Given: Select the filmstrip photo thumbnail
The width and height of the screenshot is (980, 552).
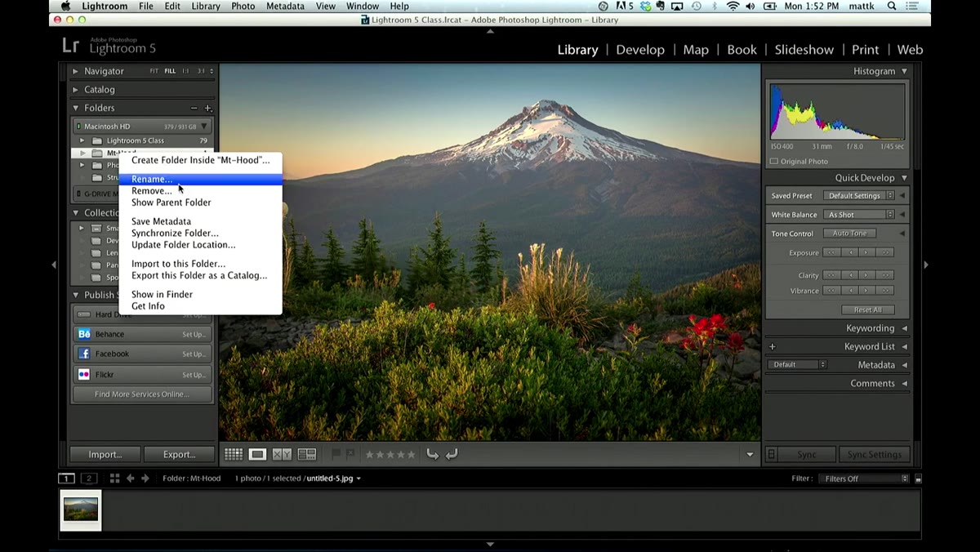Looking at the screenshot, I should click(x=81, y=509).
